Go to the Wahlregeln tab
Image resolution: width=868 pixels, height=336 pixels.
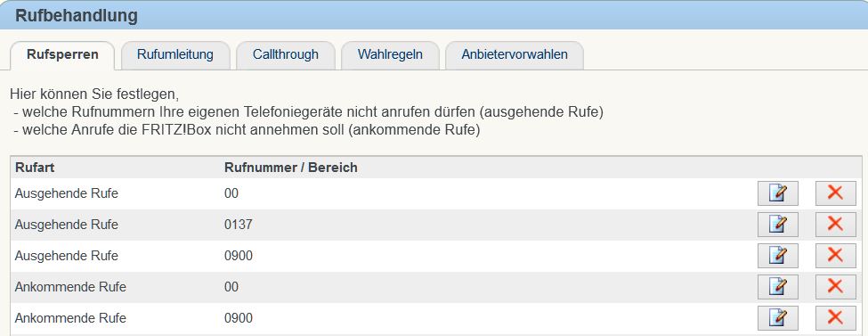(390, 55)
